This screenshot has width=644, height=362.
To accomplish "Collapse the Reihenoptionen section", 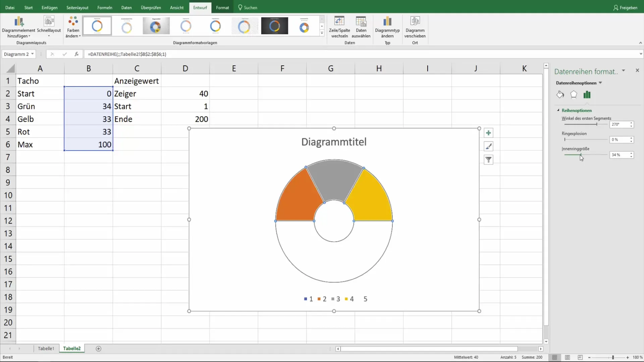I will (558, 110).
